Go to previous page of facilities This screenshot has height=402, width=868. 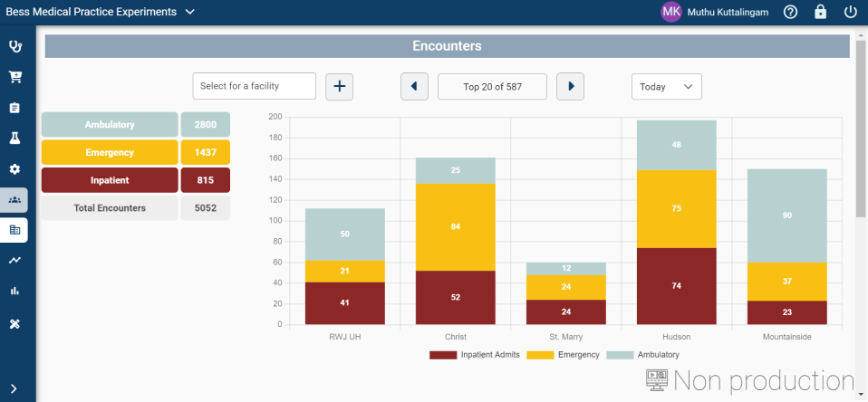coord(414,87)
